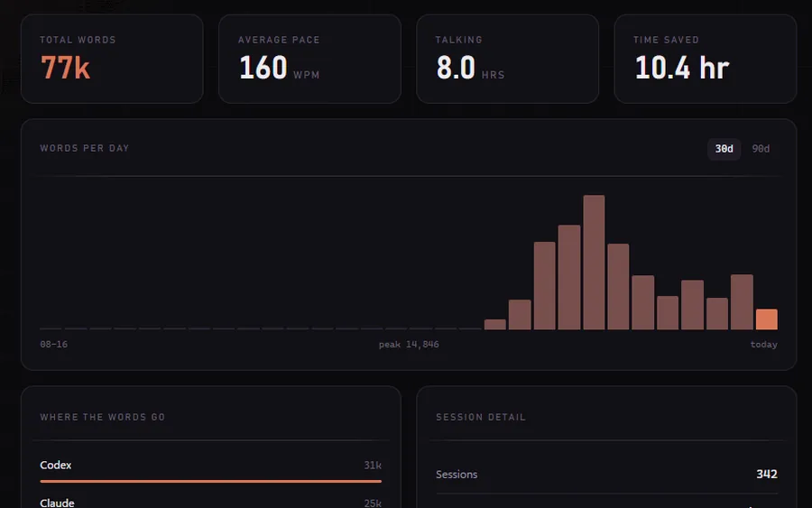Viewport: 812px width, 508px height.
Task: Click the Time Saved 10.4 hr card
Action: [x=706, y=59]
